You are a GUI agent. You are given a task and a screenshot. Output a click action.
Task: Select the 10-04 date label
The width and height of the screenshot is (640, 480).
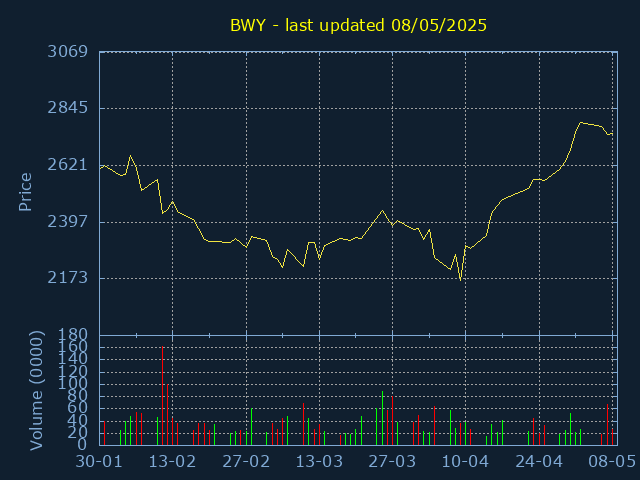(466, 462)
